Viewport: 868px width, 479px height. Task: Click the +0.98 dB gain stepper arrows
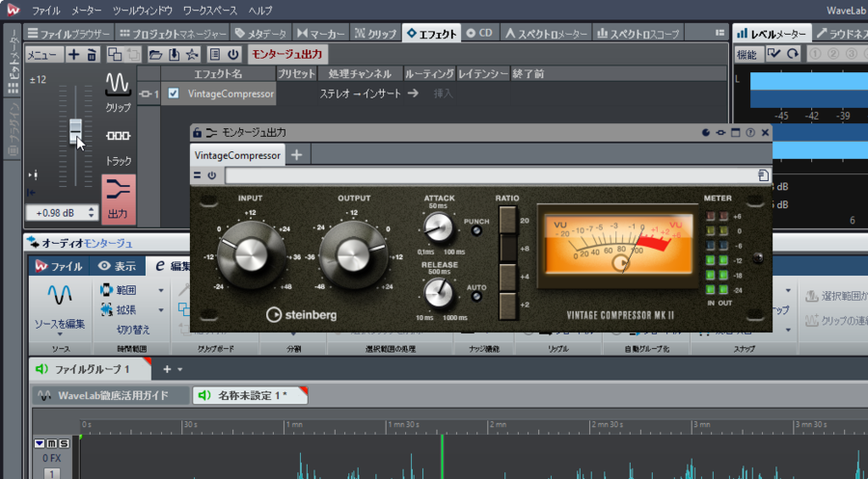[x=91, y=212]
